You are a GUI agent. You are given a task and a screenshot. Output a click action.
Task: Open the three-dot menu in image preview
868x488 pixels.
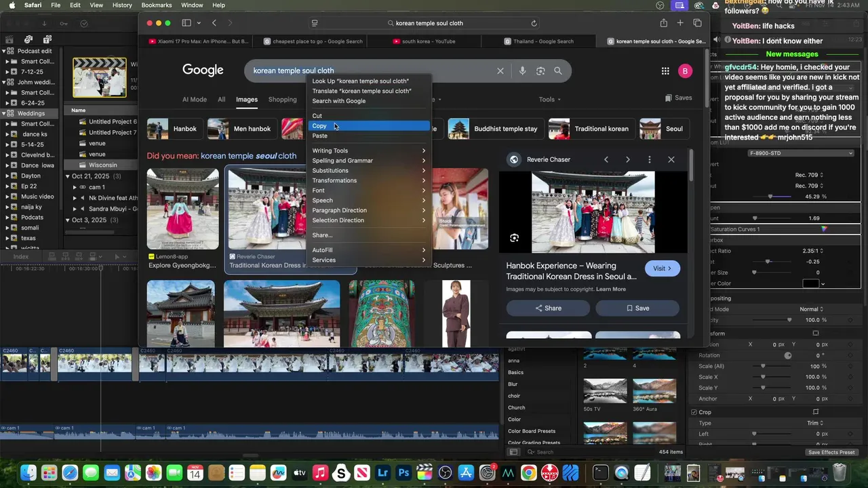(650, 159)
